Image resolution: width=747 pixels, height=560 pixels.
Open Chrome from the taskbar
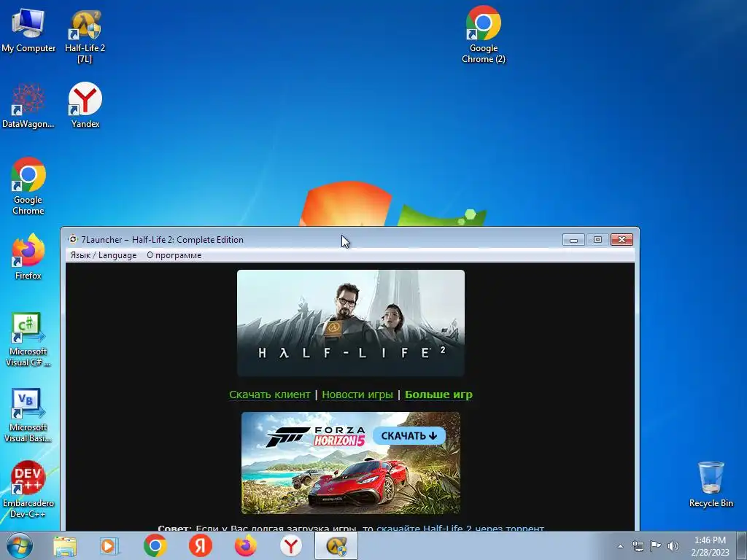coord(155,545)
